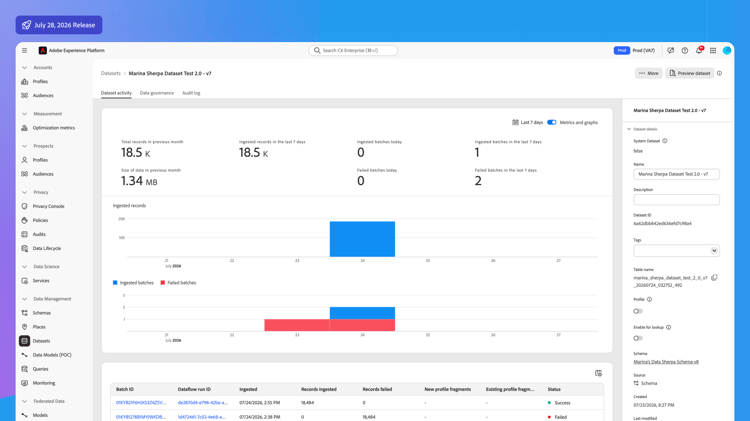
Task: Click the dataset Name input field
Action: (676, 174)
